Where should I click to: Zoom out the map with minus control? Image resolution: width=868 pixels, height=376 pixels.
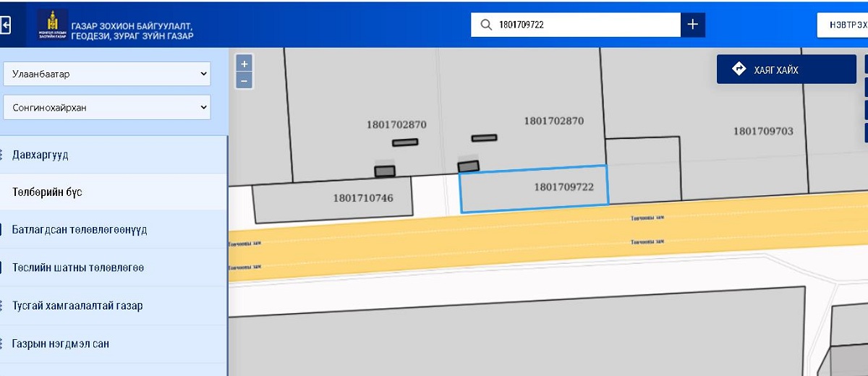tap(244, 80)
